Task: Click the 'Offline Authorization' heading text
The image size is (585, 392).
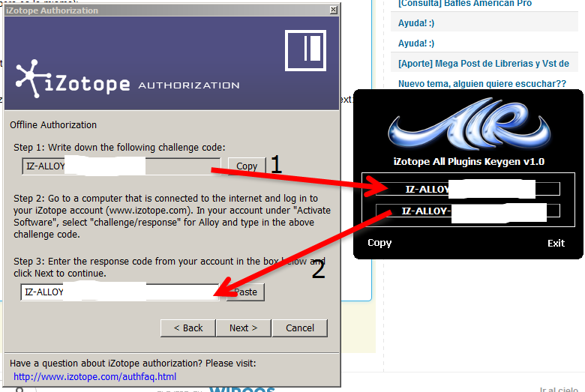Action: point(53,125)
